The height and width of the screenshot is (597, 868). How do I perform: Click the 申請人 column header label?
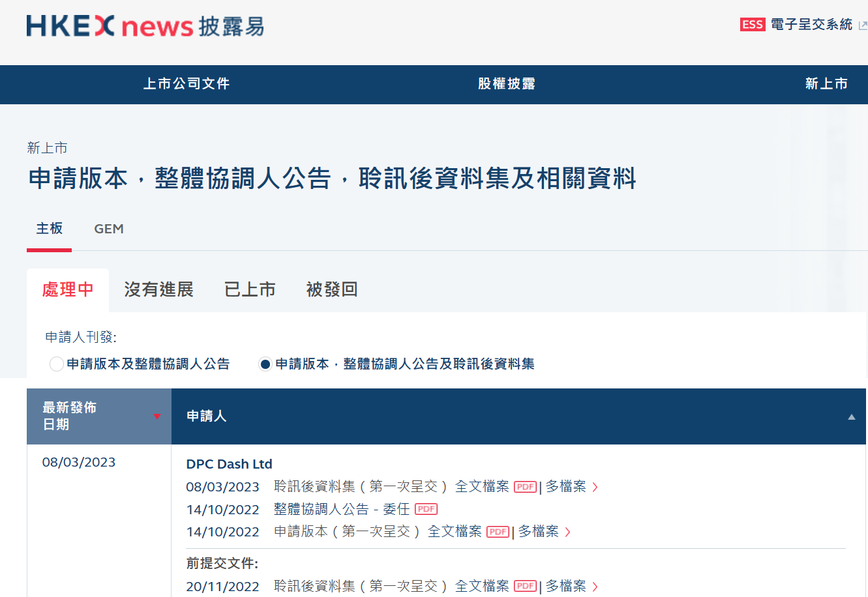click(206, 416)
